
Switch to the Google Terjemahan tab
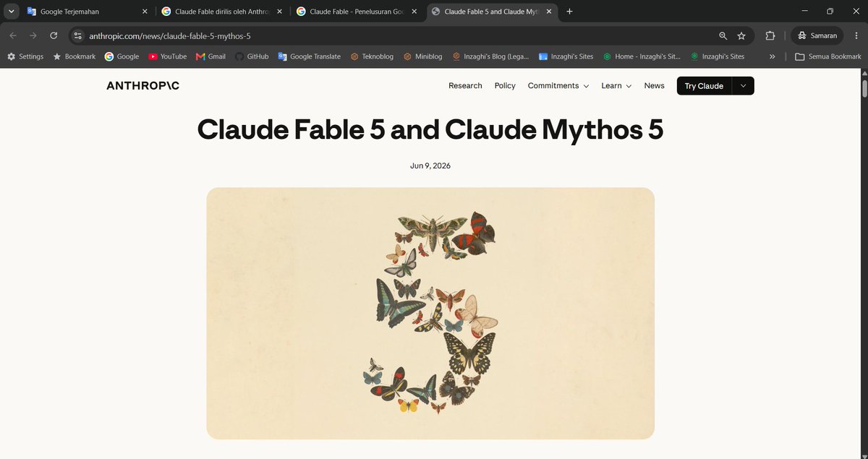(x=87, y=12)
